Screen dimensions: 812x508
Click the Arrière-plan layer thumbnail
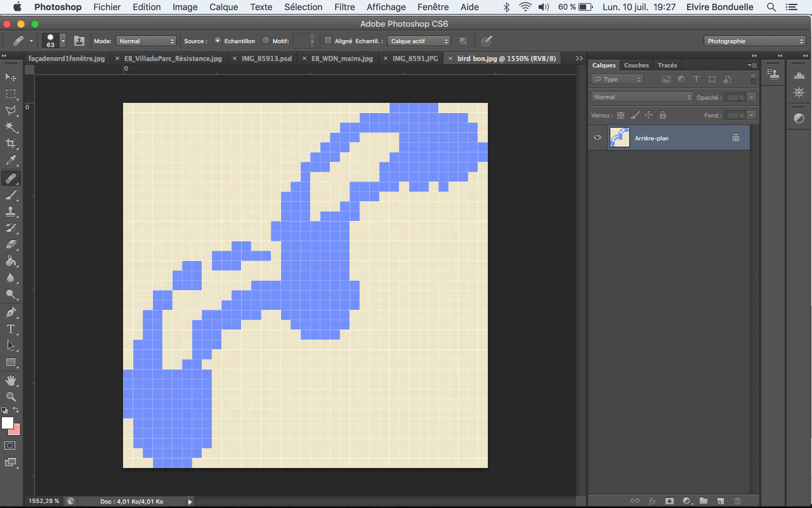[619, 137]
